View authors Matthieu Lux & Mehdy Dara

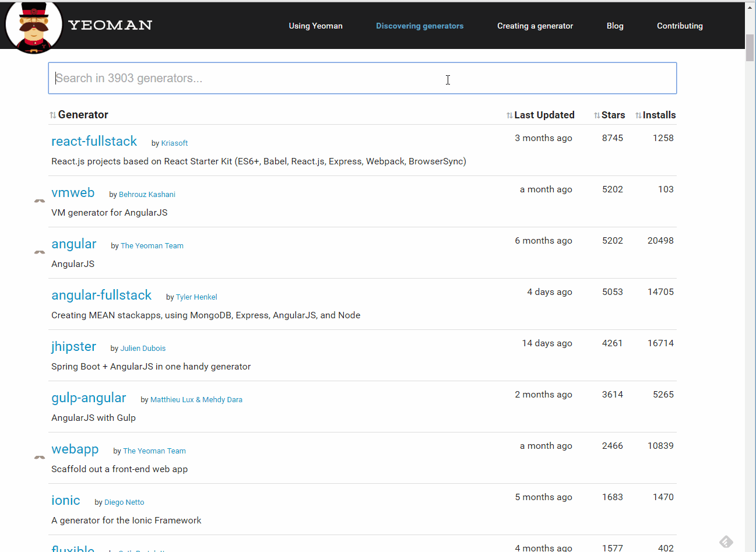click(x=196, y=400)
